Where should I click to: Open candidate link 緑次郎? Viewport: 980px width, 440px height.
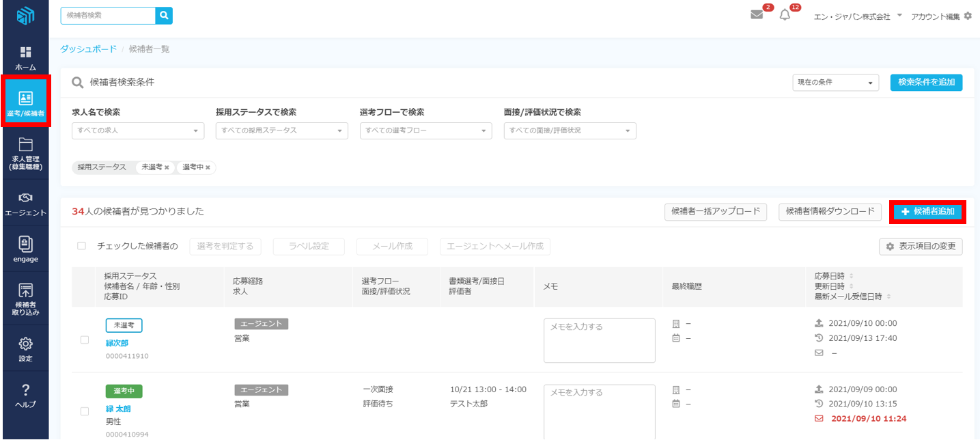pyautogui.click(x=117, y=343)
